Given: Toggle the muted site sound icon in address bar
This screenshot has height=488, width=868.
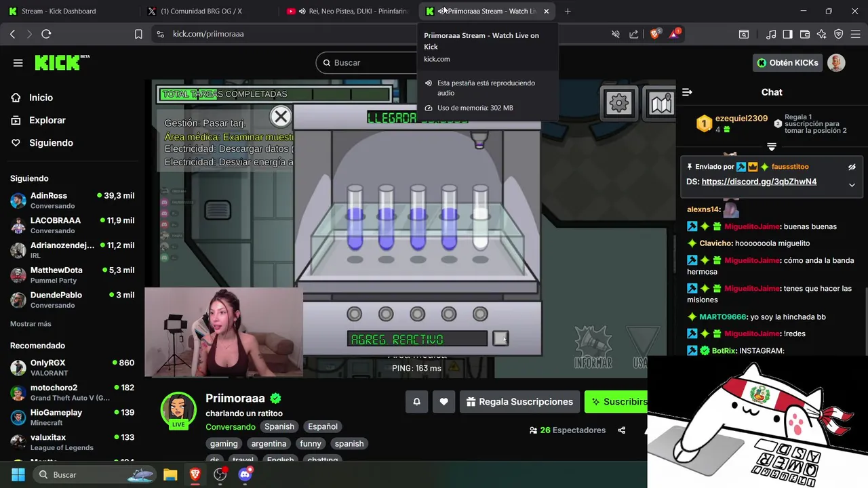Looking at the screenshot, I should click(x=616, y=34).
